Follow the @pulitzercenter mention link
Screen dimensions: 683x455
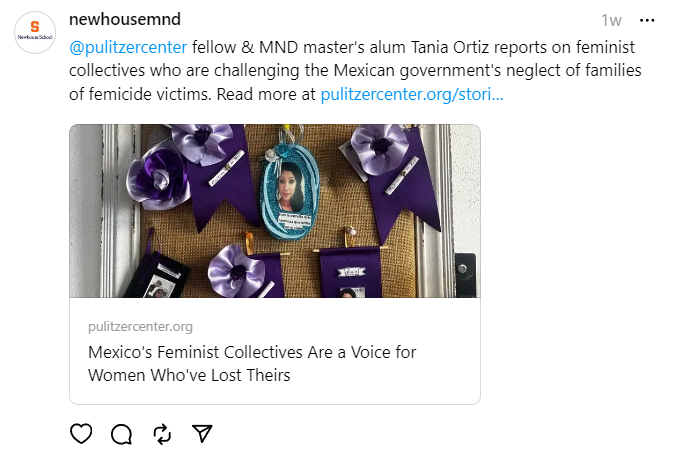tap(128, 47)
